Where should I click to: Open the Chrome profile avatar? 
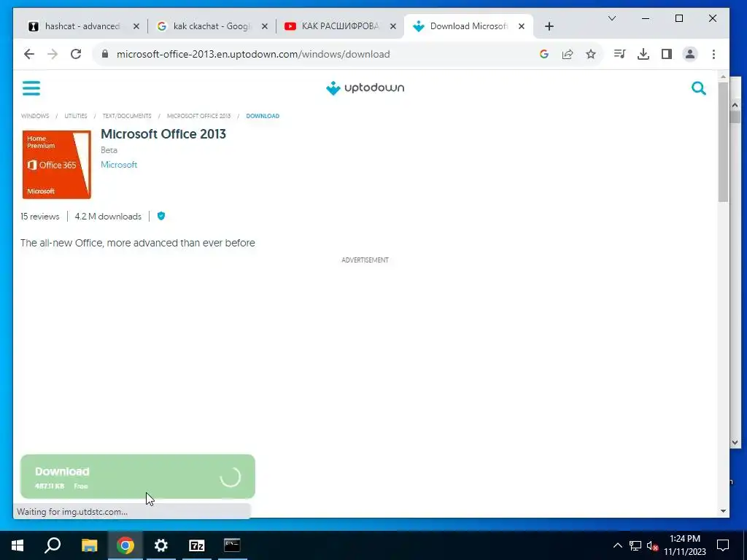coord(690,54)
